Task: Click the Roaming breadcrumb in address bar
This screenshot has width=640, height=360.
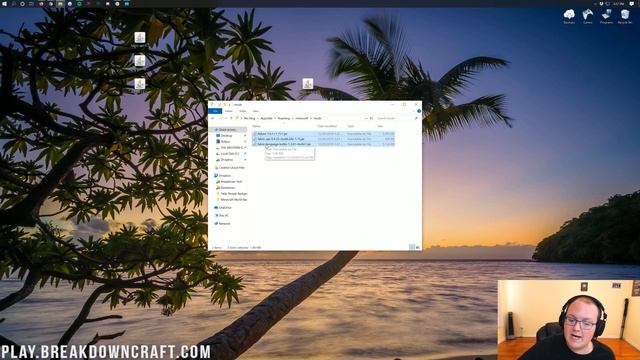Action: (284, 118)
